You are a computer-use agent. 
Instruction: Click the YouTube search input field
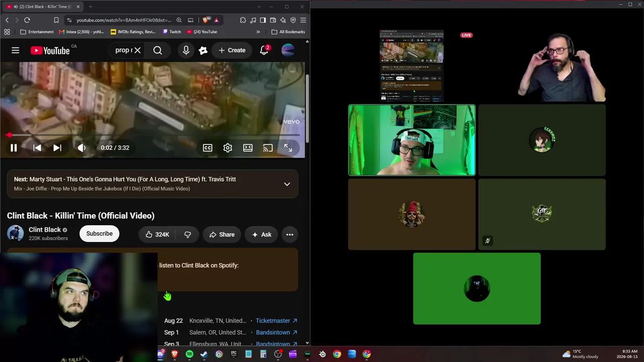point(124,50)
